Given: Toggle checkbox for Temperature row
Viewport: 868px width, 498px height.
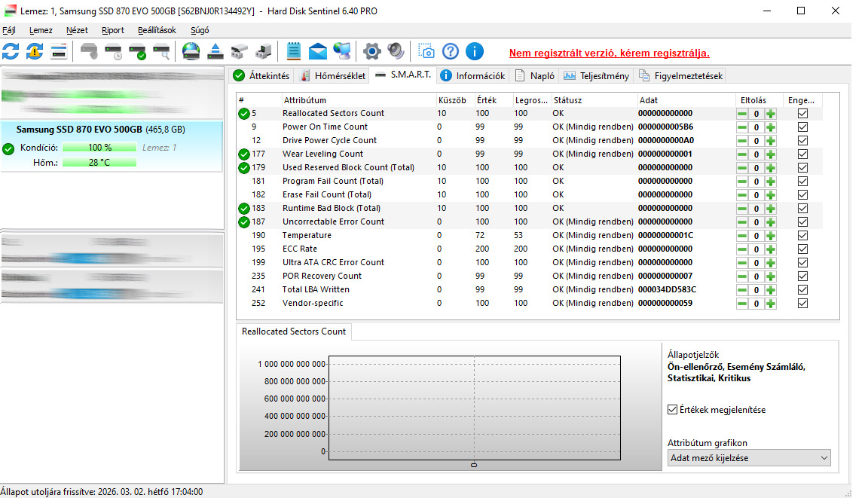Looking at the screenshot, I should [x=802, y=235].
